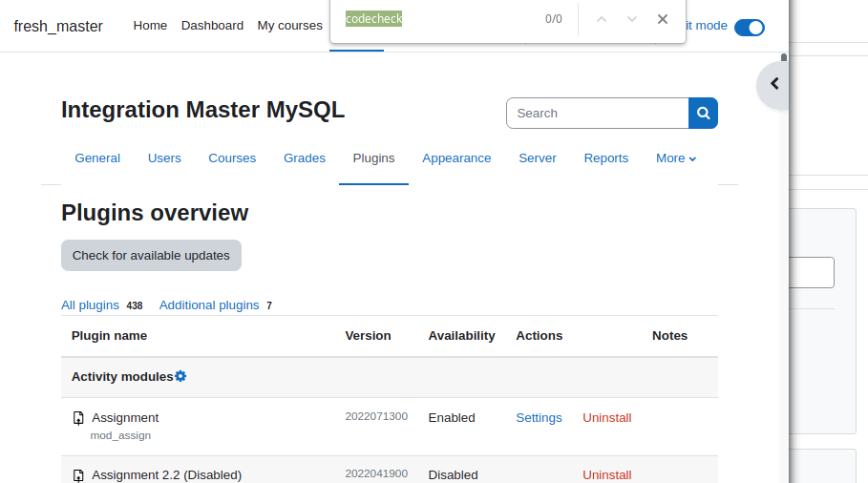The image size is (868, 483).
Task: Select the Users admin tab
Action: tap(164, 158)
